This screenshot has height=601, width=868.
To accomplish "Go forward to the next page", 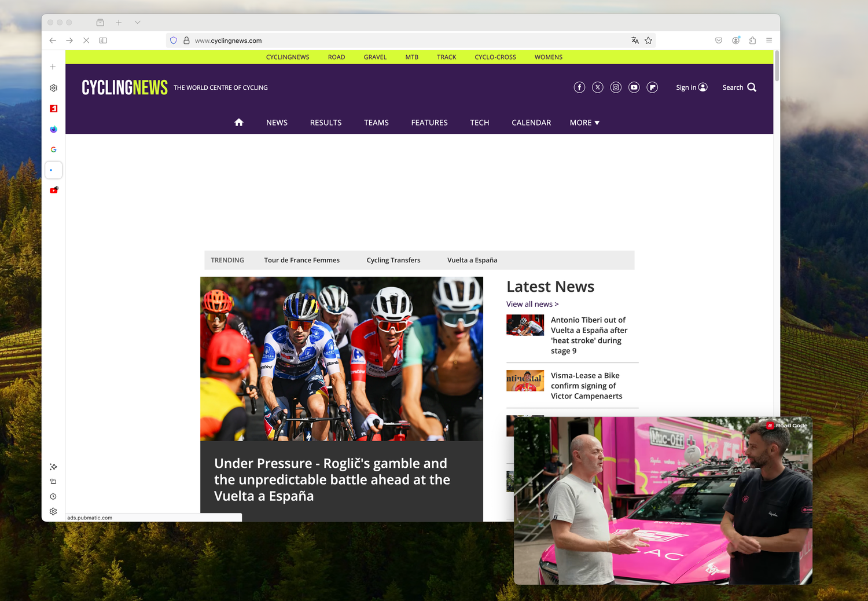I will 69,41.
